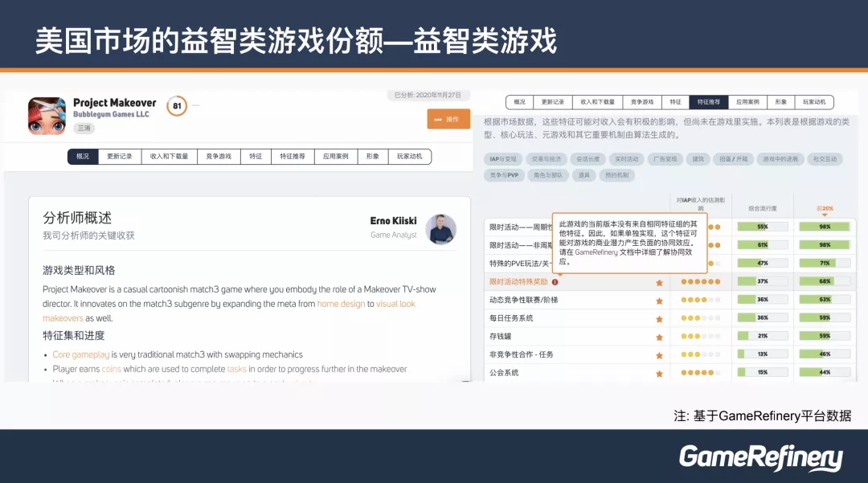Image resolution: width=868 pixels, height=483 pixels.
Task: Click the 公会系统 feature name
Action: click(504, 373)
